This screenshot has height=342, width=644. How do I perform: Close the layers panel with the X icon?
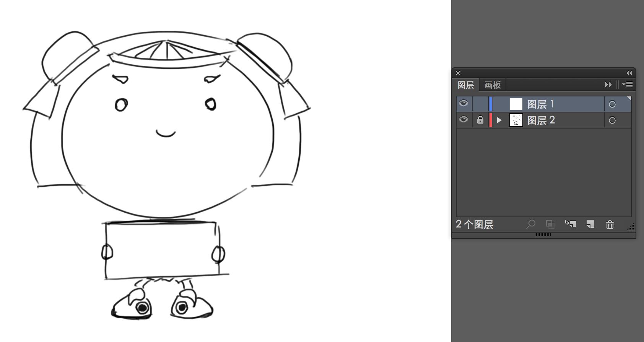458,73
